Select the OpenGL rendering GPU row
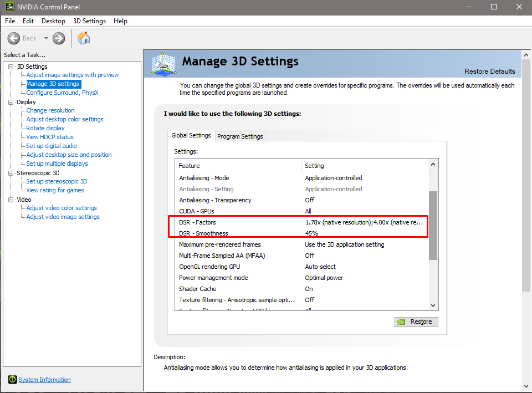Image resolution: width=532 pixels, height=393 pixels. point(301,267)
